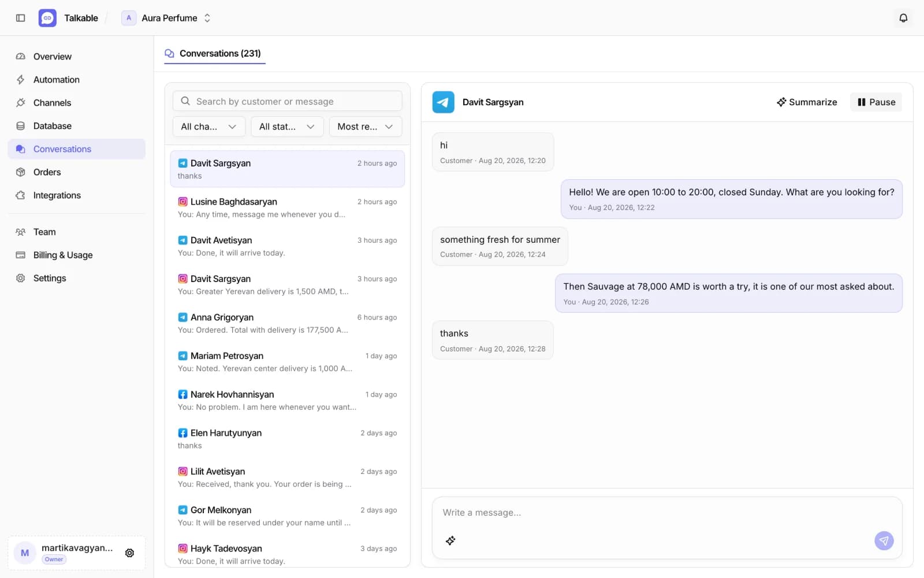Click the Channels plug icon
The width and height of the screenshot is (924, 578).
[x=21, y=103]
